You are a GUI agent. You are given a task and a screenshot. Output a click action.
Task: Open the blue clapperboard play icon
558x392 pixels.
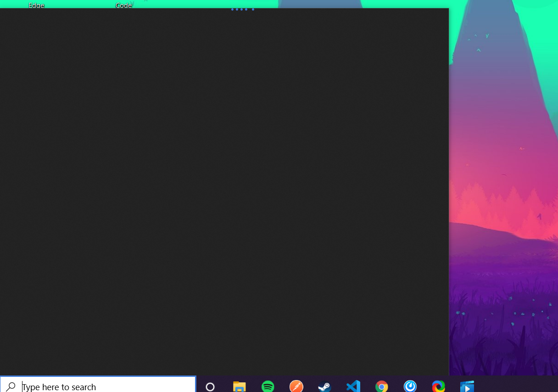(467, 386)
